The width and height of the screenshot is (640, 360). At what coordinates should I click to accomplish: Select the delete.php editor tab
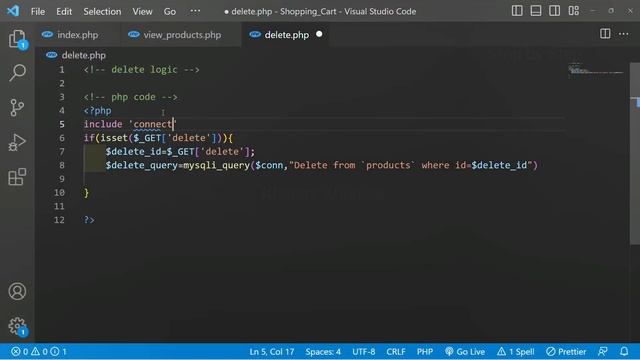(287, 35)
